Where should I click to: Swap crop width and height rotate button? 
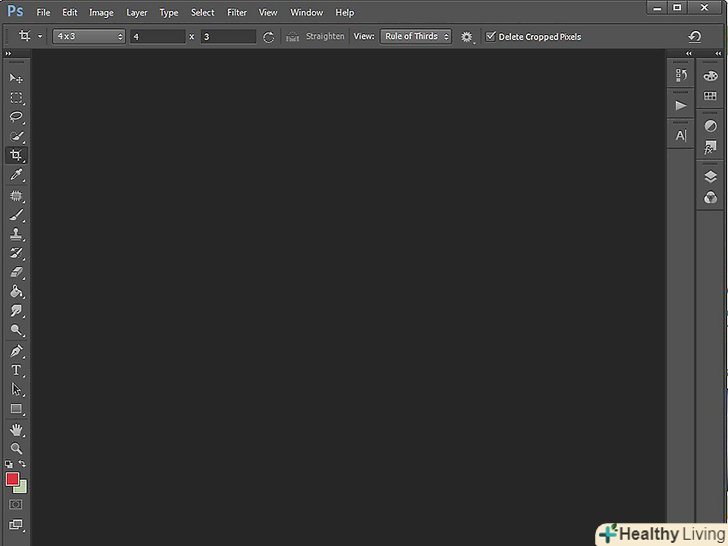pos(268,37)
